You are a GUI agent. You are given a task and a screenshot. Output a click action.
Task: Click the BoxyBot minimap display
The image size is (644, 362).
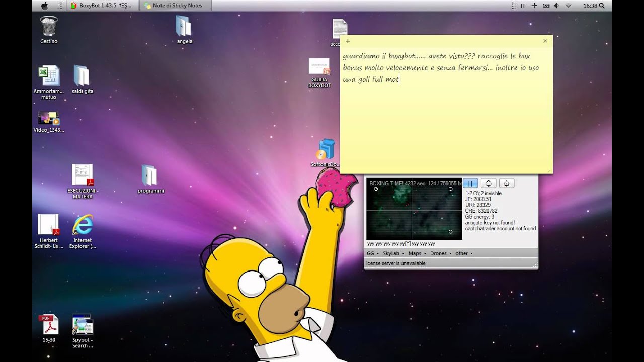click(414, 209)
